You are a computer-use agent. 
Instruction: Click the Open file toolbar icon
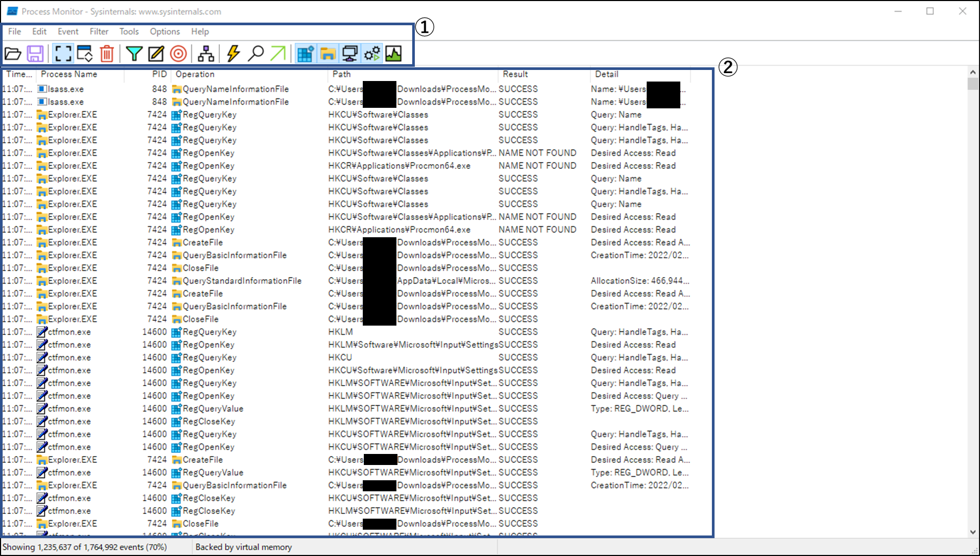(x=13, y=54)
